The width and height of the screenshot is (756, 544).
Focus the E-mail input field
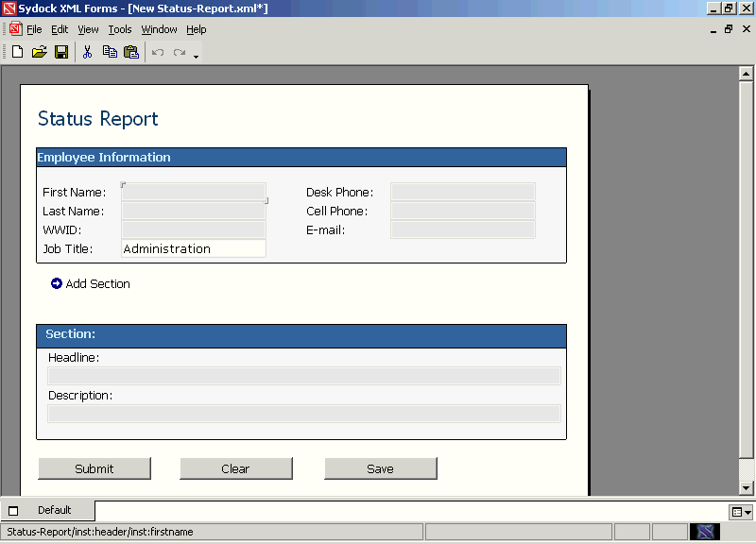click(463, 229)
